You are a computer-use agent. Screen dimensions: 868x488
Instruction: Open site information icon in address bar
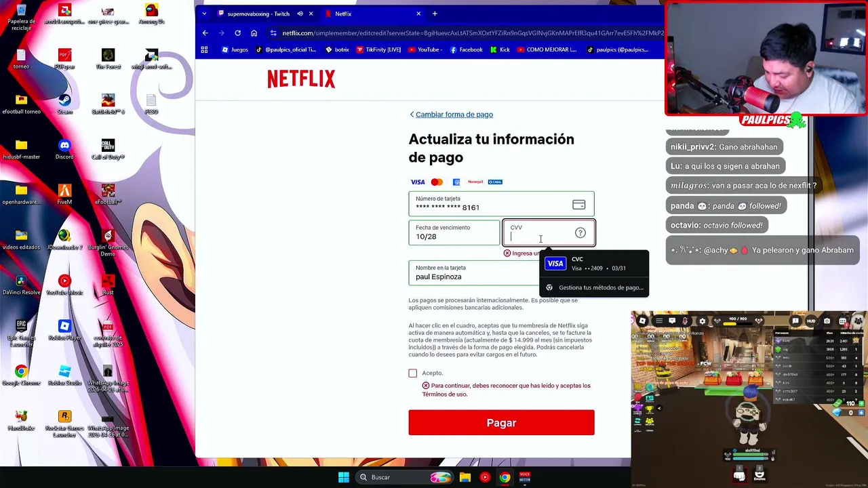pyautogui.click(x=273, y=33)
